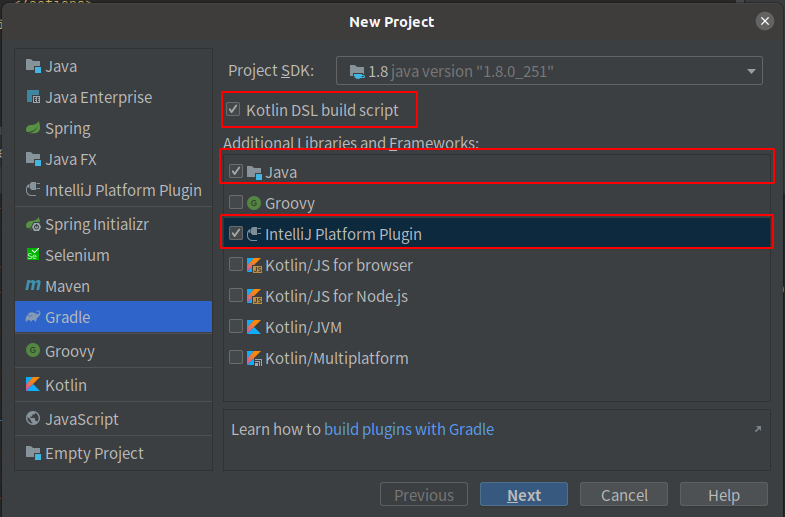The width and height of the screenshot is (785, 517).
Task: Click the Maven 'm' icon
Action: (33, 286)
